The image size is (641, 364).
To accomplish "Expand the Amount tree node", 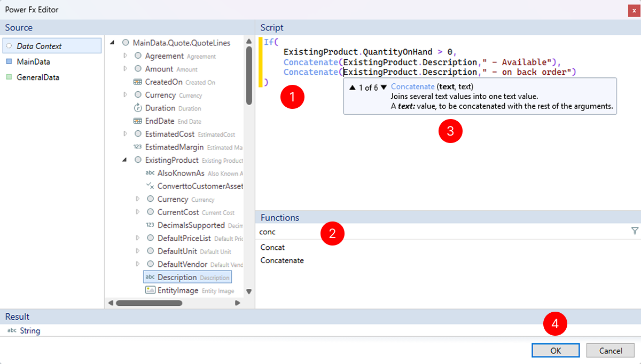I will (x=126, y=69).
